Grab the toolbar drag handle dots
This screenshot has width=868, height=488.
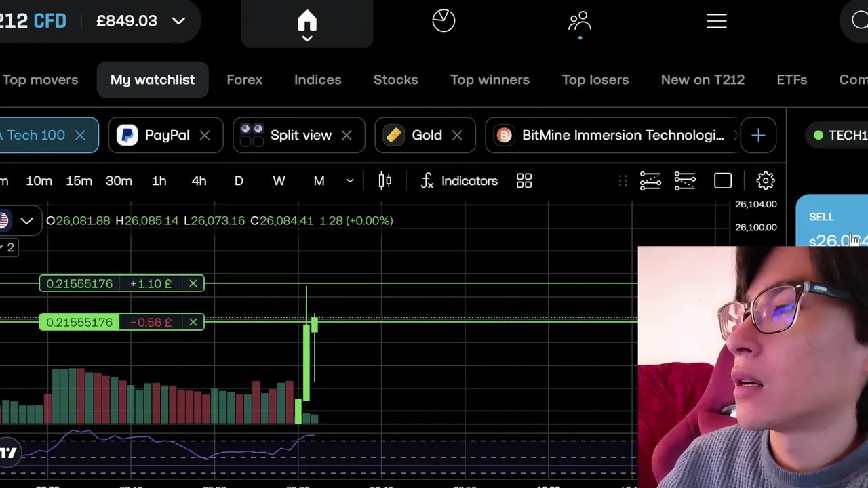(623, 181)
